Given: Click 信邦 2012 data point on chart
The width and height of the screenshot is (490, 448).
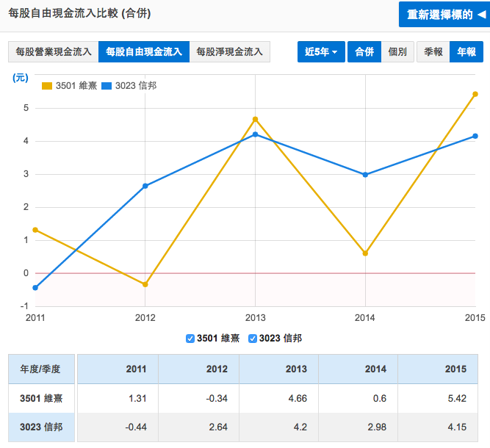Looking at the screenshot, I should click(145, 186).
